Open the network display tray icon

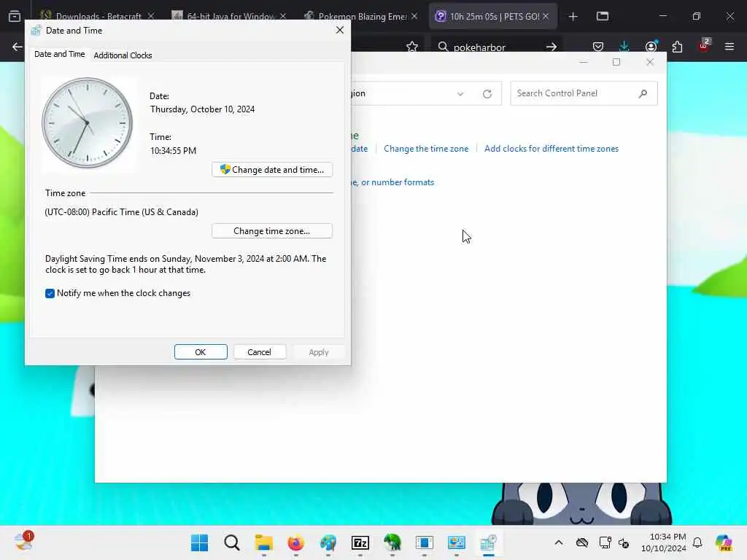click(605, 542)
